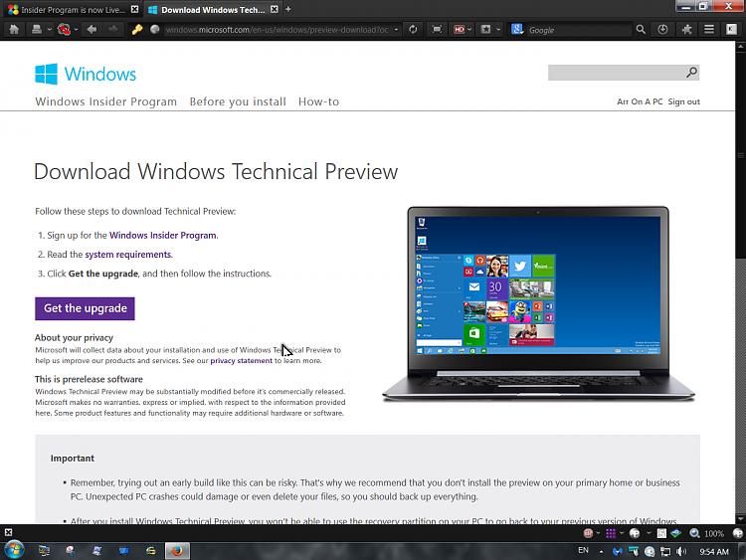Image resolution: width=746 pixels, height=560 pixels.
Task: Click the green layers status bar icon
Action: click(675, 533)
